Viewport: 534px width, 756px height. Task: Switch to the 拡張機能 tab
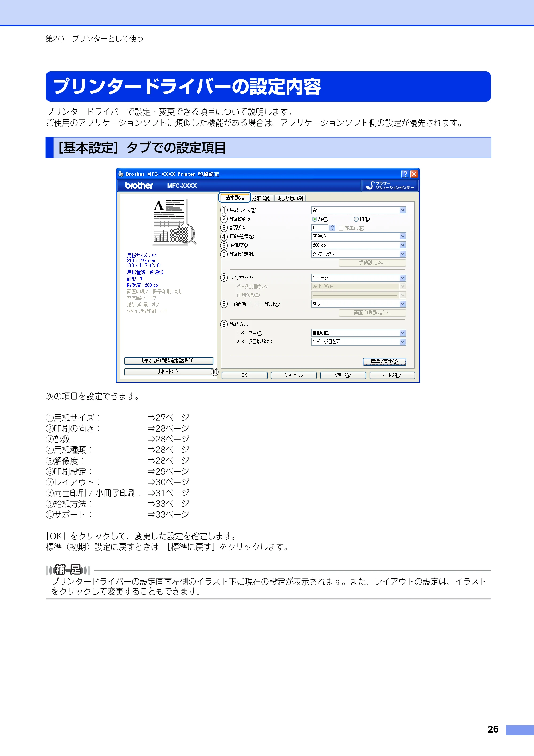click(x=261, y=198)
